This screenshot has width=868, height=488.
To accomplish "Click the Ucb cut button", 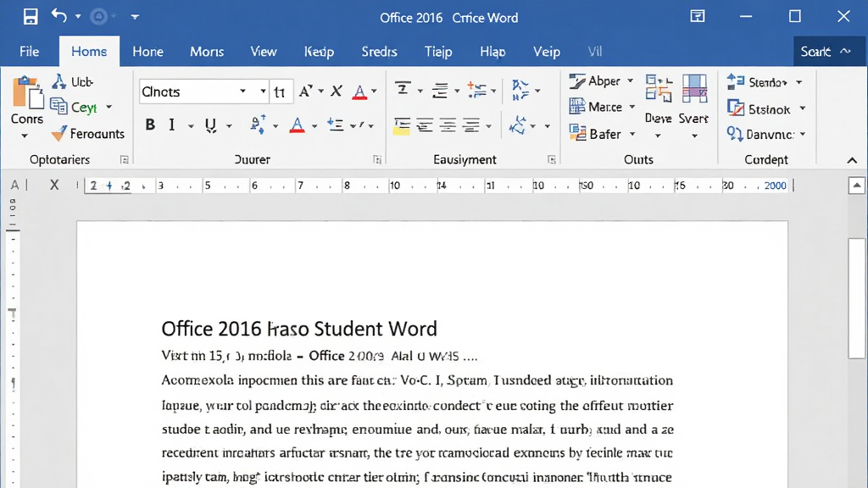I will (x=73, y=82).
